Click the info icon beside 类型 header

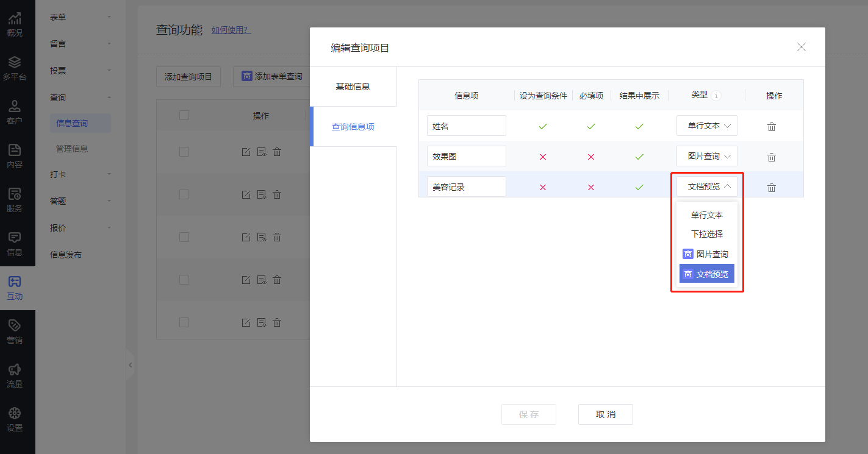[717, 96]
